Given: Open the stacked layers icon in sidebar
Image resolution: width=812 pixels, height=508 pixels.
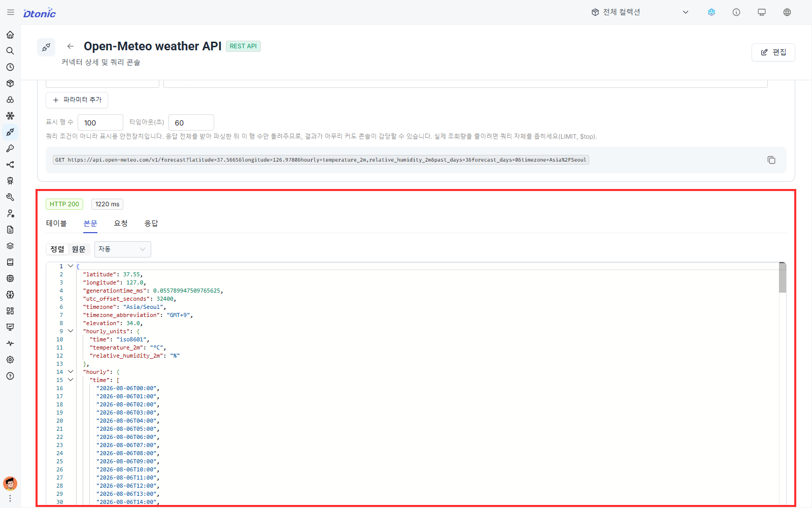Looking at the screenshot, I should pos(10,246).
